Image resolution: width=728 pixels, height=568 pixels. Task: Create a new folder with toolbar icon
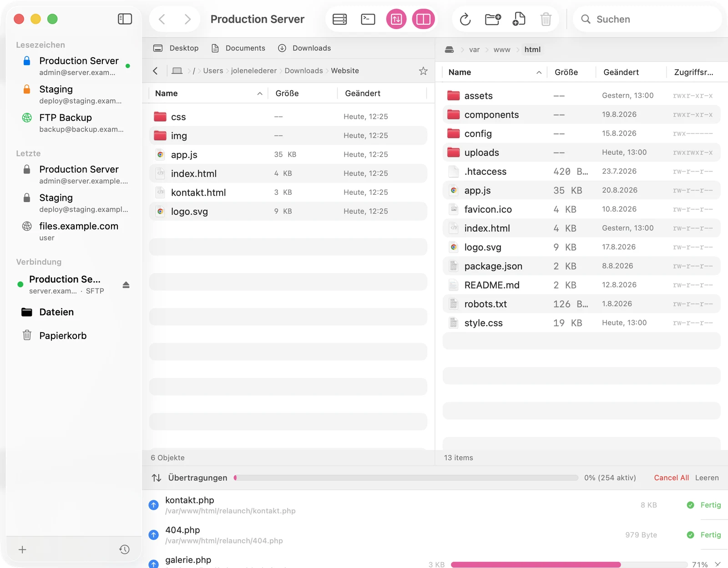tap(493, 19)
